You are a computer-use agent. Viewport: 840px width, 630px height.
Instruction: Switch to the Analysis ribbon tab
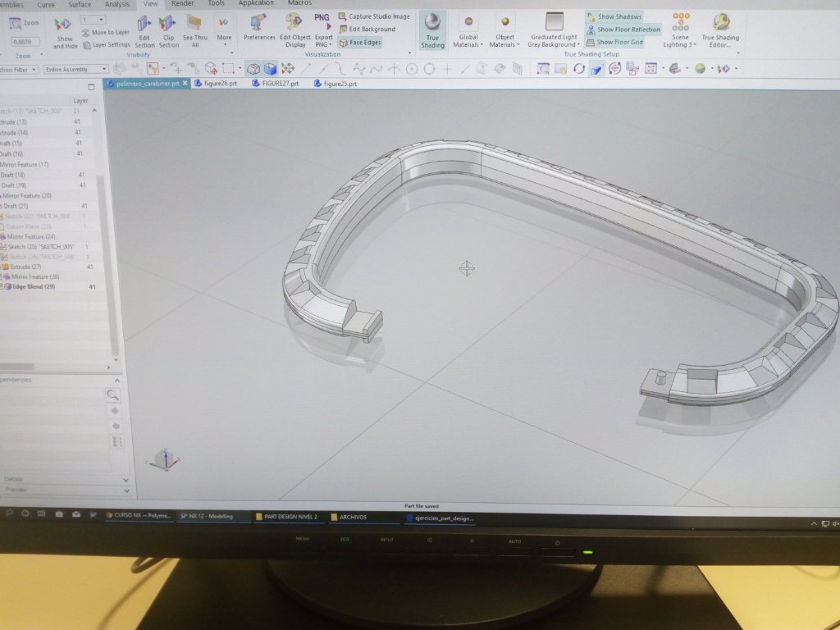click(x=116, y=4)
